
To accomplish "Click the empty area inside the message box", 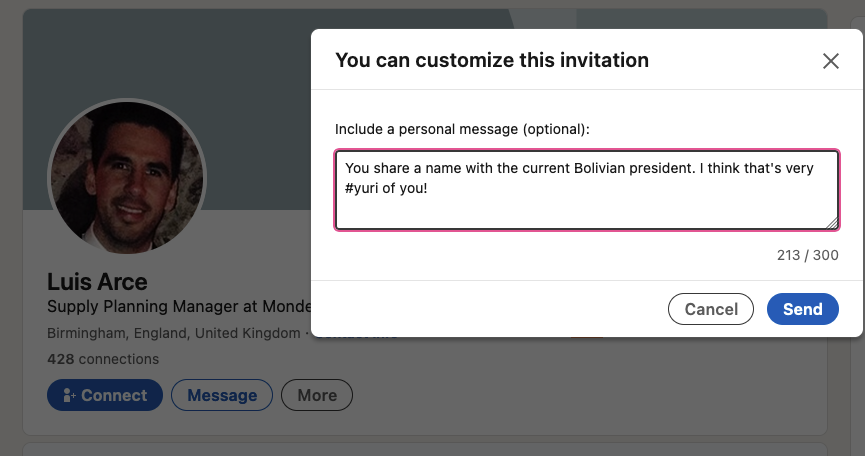I will 586,211.
